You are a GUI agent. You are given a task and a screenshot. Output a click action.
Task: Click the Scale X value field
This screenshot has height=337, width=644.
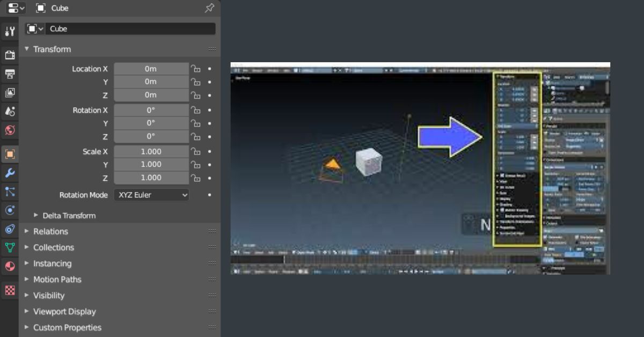pos(151,152)
